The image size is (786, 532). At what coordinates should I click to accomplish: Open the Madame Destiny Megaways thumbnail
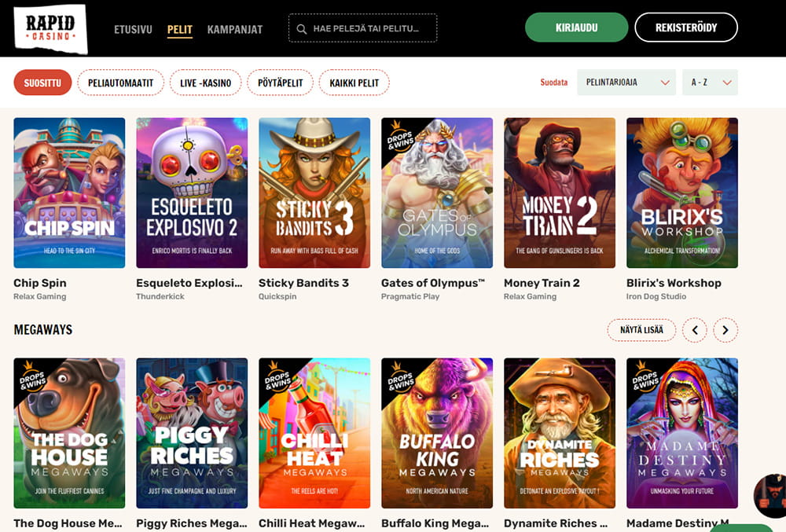682,433
